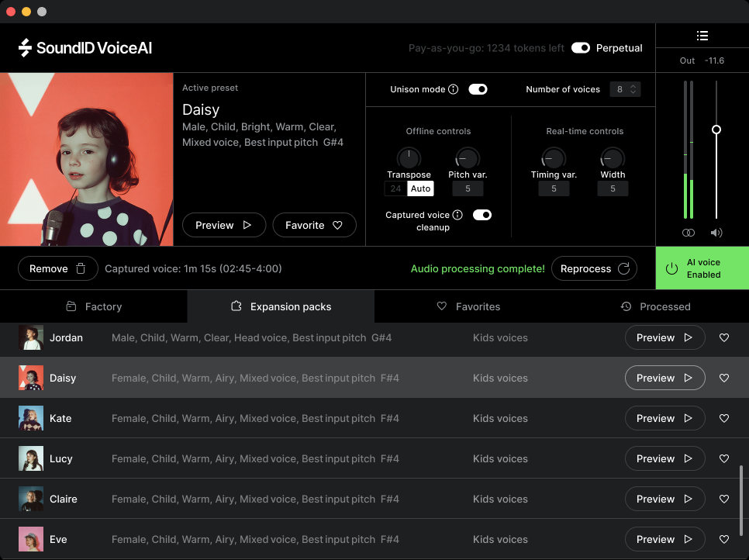Remove the captured voice
The height and width of the screenshot is (560, 749).
pos(58,269)
